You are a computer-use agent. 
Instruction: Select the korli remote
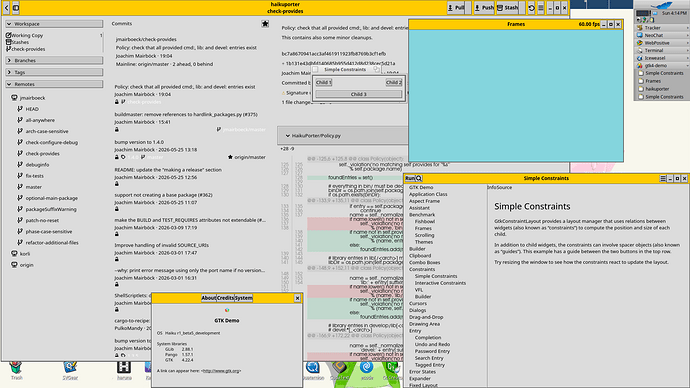pyautogui.click(x=25, y=254)
